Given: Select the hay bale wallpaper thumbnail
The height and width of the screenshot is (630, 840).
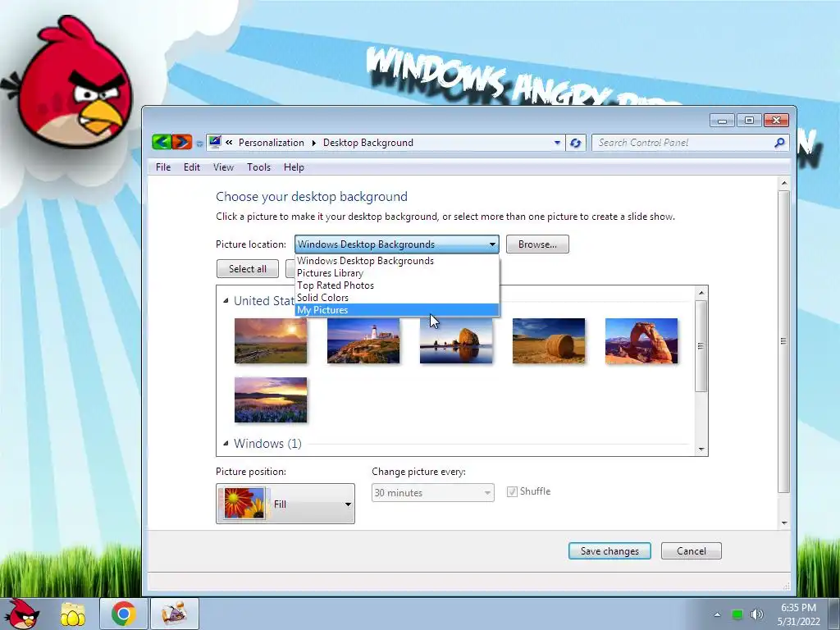Looking at the screenshot, I should [x=549, y=340].
